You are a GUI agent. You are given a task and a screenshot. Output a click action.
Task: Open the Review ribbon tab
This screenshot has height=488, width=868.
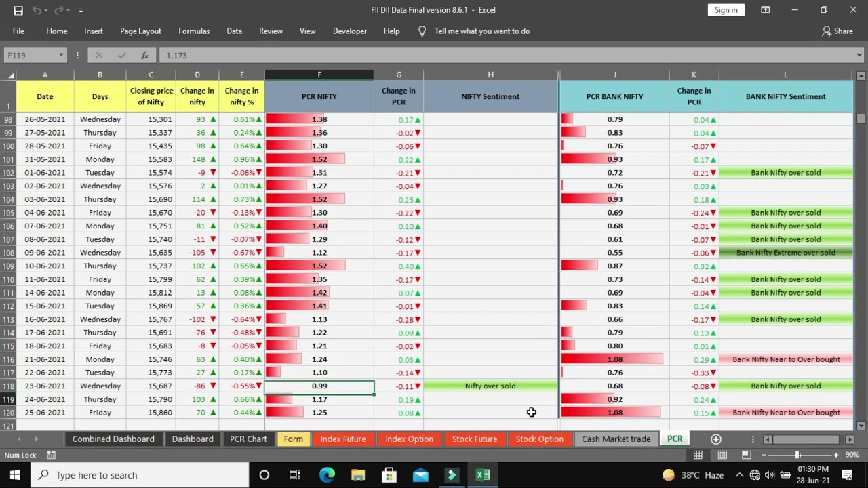coord(271,31)
